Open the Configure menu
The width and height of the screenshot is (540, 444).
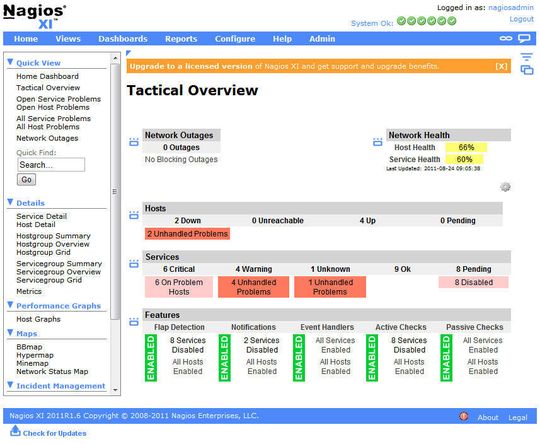coord(235,39)
